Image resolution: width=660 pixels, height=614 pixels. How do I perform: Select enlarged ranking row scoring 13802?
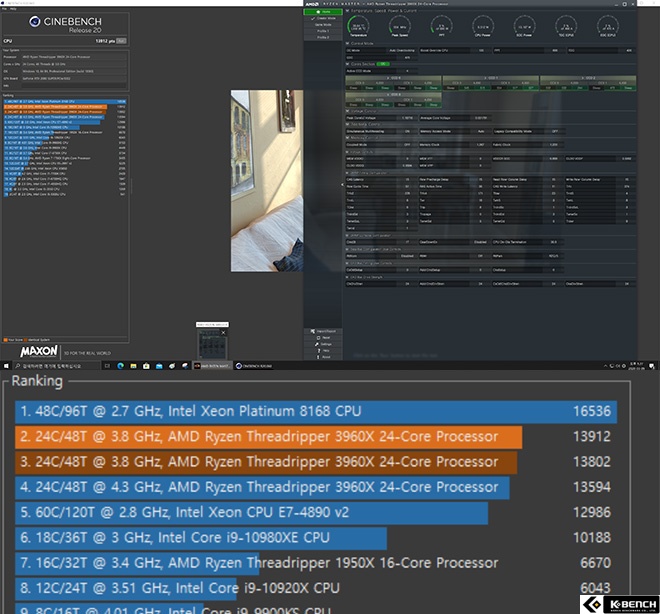point(316,462)
